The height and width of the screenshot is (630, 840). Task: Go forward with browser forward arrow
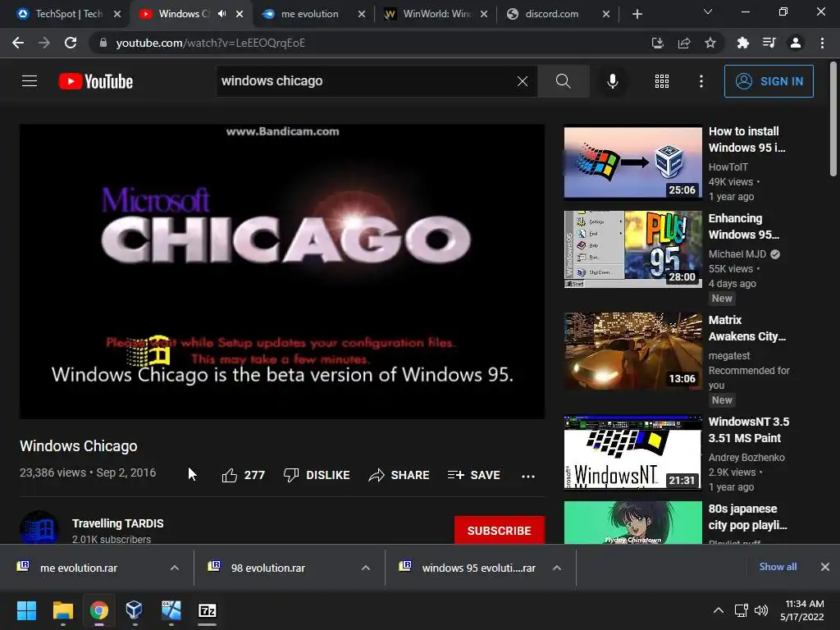pos(44,43)
